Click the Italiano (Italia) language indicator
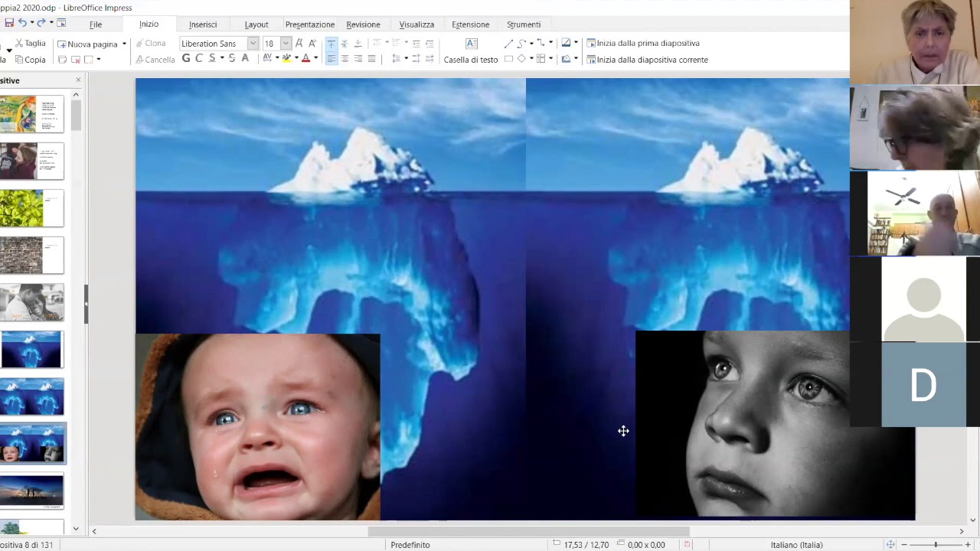The height and width of the screenshot is (551, 980). pos(796,545)
